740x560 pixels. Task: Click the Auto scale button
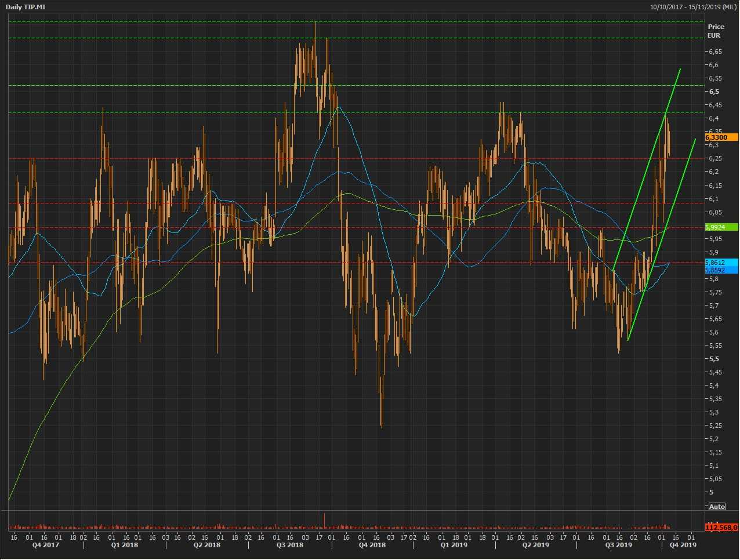pos(717,507)
